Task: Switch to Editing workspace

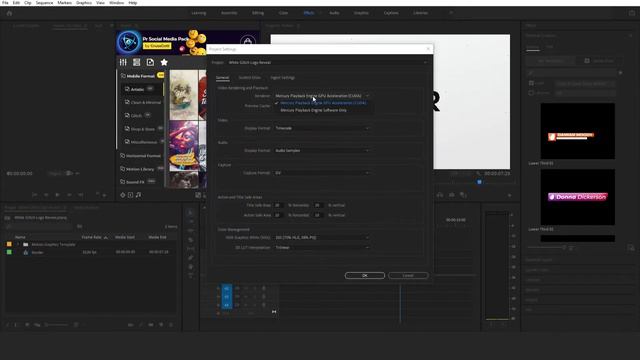Action: 258,13
